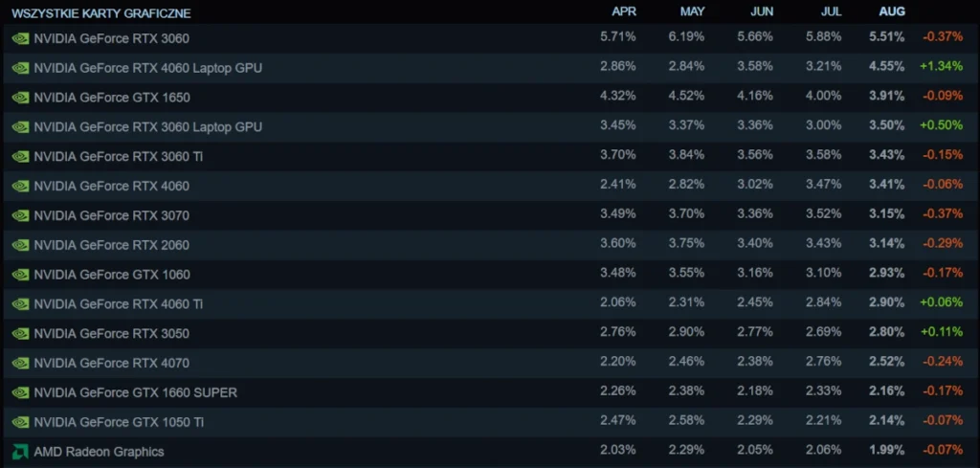Click NVIDIA icon next to RTX 4070
This screenshot has height=468, width=980.
tap(20, 363)
